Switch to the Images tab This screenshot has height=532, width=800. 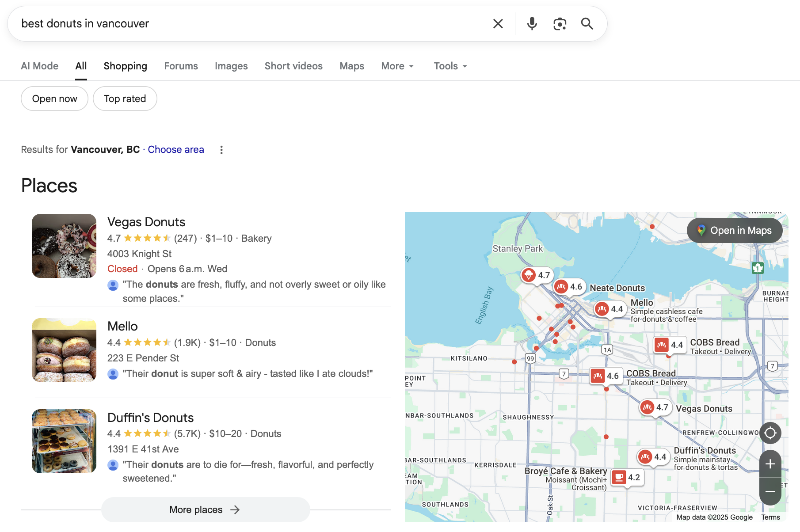point(231,66)
